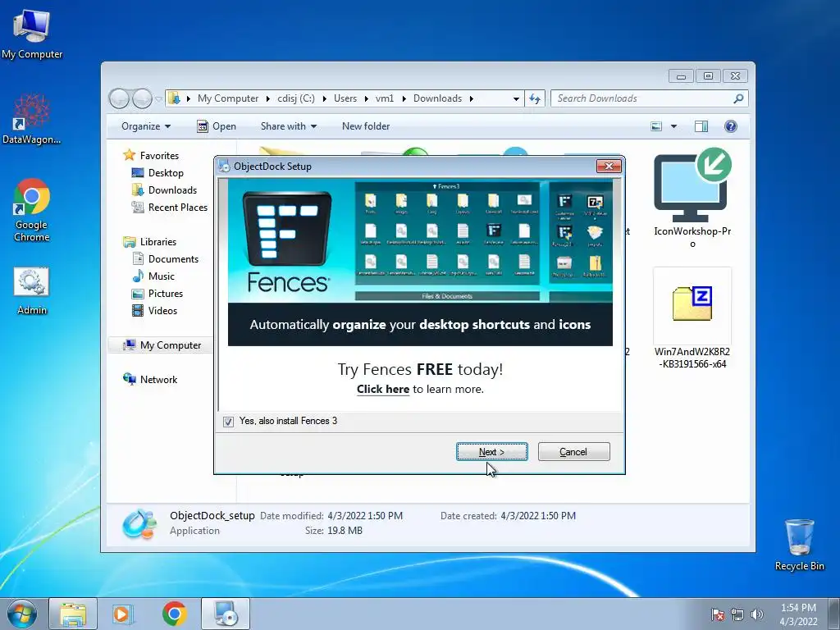Launch Google Chrome from the desktop
This screenshot has height=630, width=840.
coord(32,210)
